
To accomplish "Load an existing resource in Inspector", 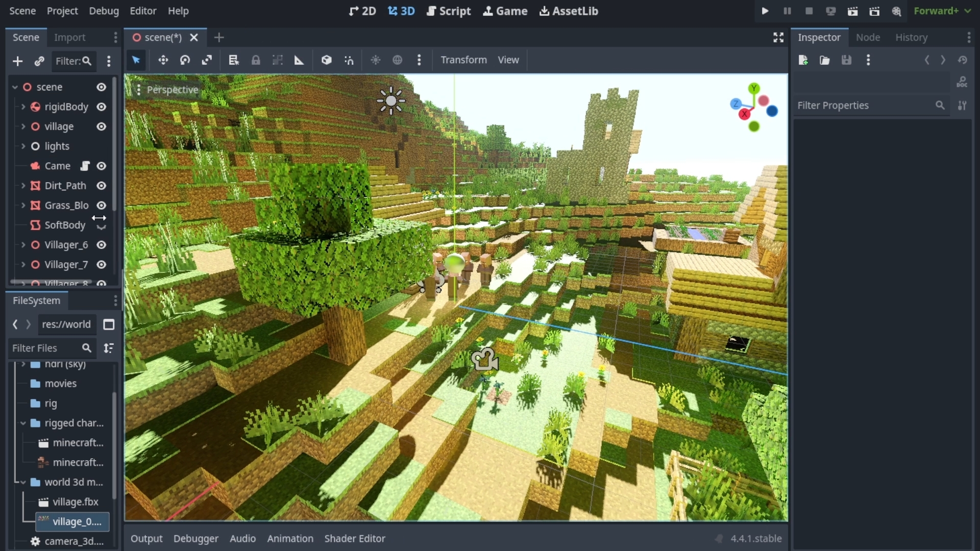I will (824, 60).
